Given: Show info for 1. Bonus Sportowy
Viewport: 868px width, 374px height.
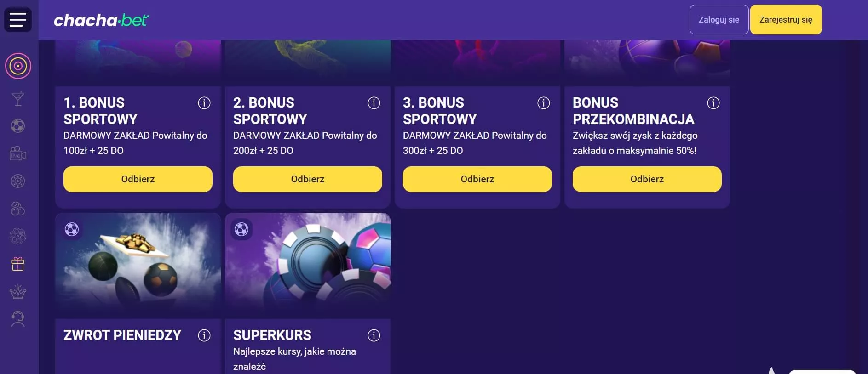Looking at the screenshot, I should [x=204, y=103].
